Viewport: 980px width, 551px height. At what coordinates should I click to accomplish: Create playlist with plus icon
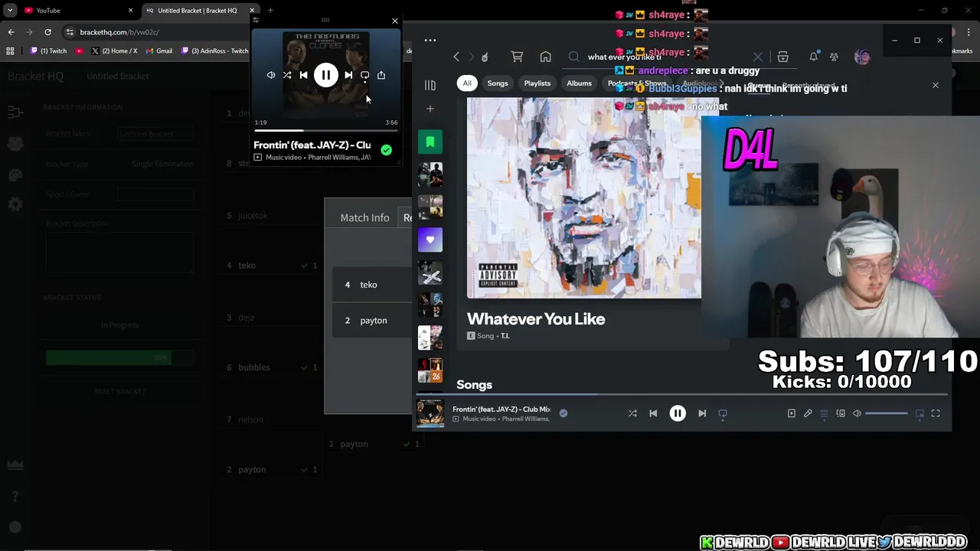click(x=430, y=109)
